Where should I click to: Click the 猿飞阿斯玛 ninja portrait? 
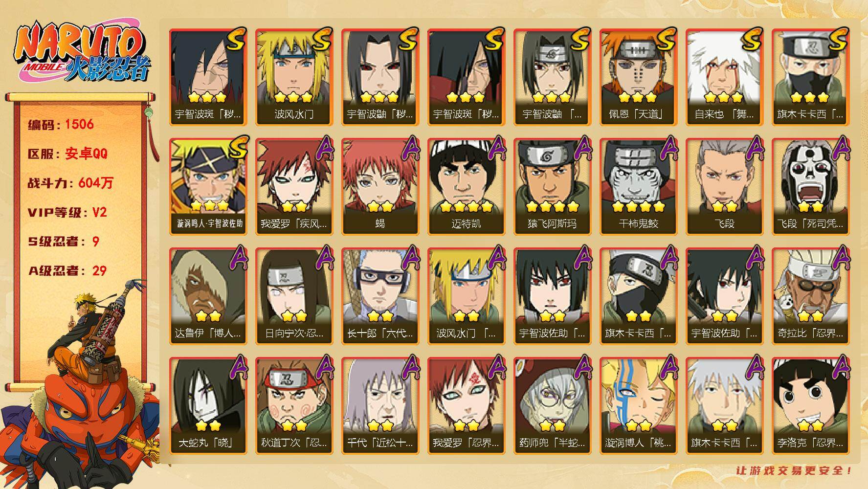[x=552, y=187]
